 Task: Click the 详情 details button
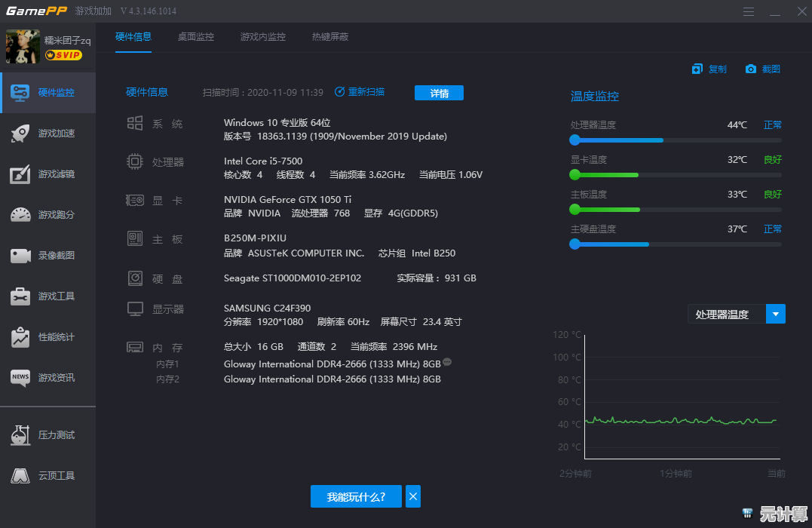(x=439, y=93)
